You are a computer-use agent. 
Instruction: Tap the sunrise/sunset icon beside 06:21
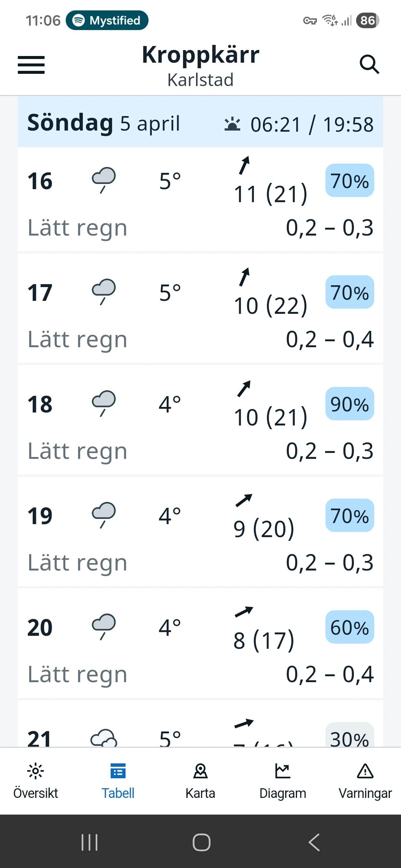tap(232, 124)
